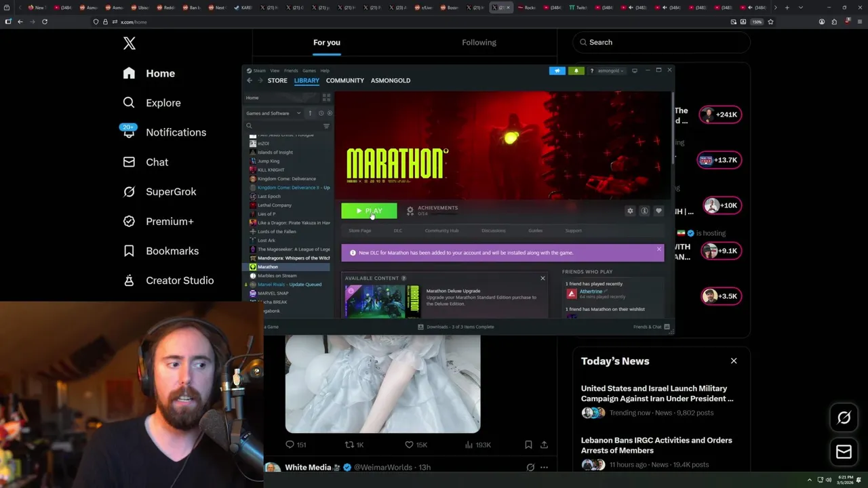
Task: Open Steam Downloads status at the bottom
Action: pos(456,327)
